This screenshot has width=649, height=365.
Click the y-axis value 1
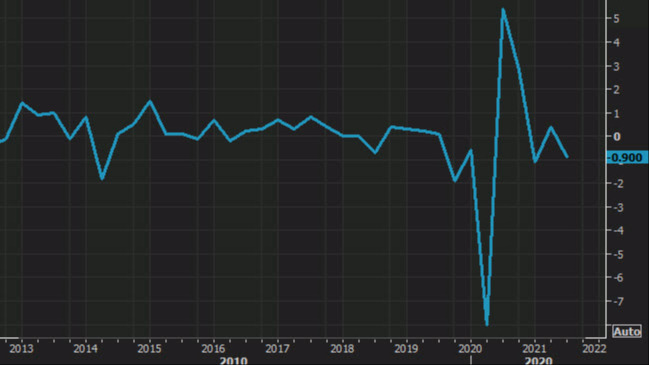coord(617,113)
